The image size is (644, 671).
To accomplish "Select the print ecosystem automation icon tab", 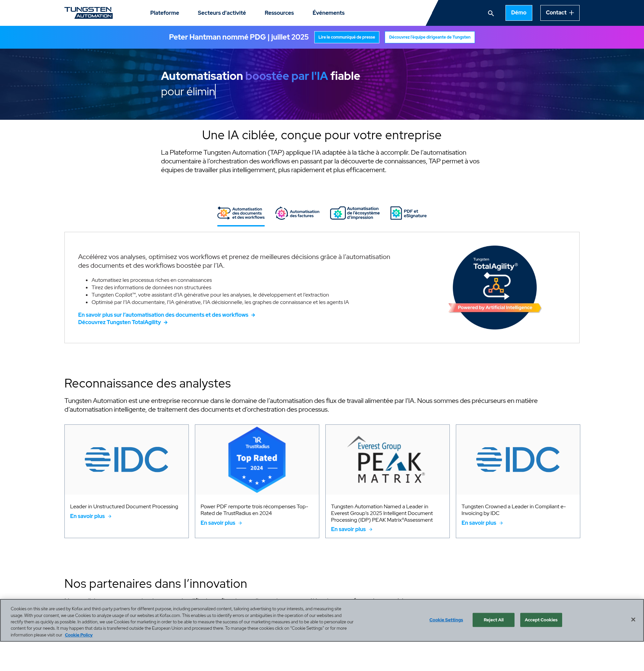I will 337,213.
